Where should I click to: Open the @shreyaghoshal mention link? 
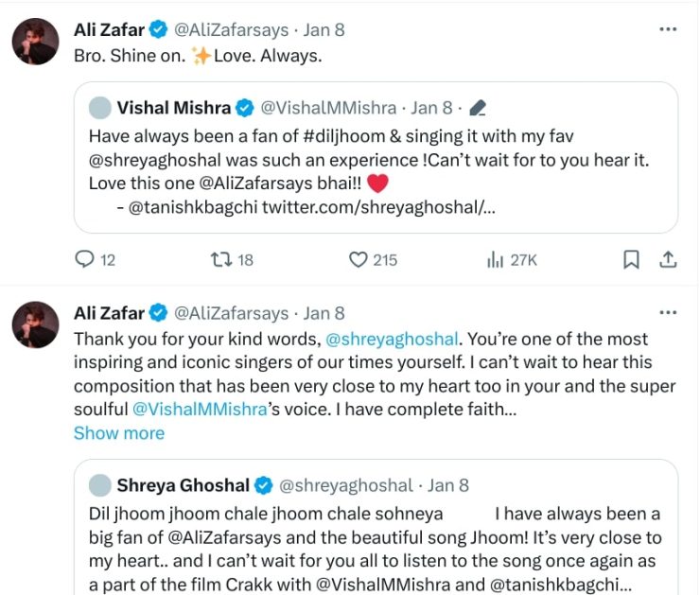tap(392, 339)
